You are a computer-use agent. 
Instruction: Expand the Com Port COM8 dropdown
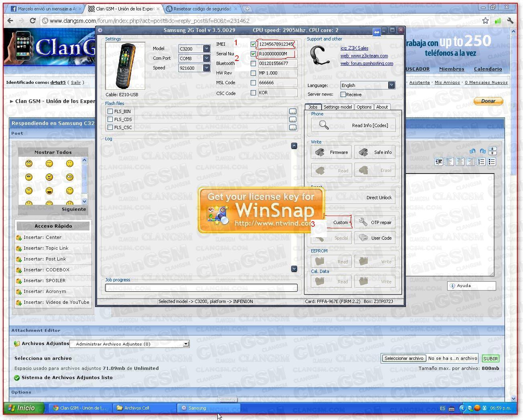[x=206, y=59]
